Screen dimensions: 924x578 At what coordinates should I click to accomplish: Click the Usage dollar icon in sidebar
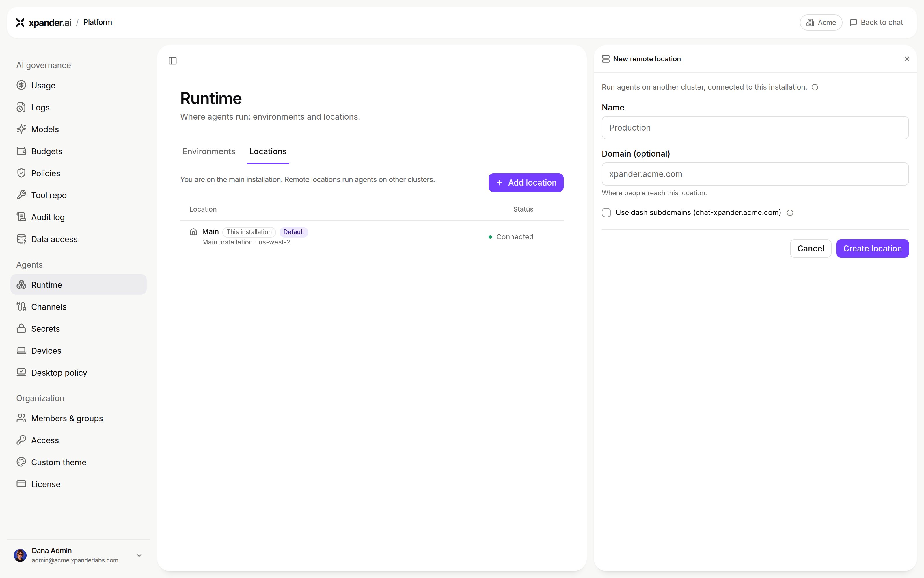click(x=21, y=85)
